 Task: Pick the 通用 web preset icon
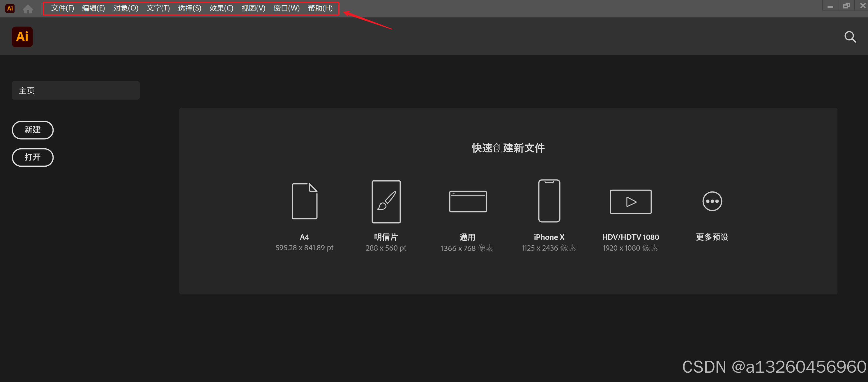[467, 201]
